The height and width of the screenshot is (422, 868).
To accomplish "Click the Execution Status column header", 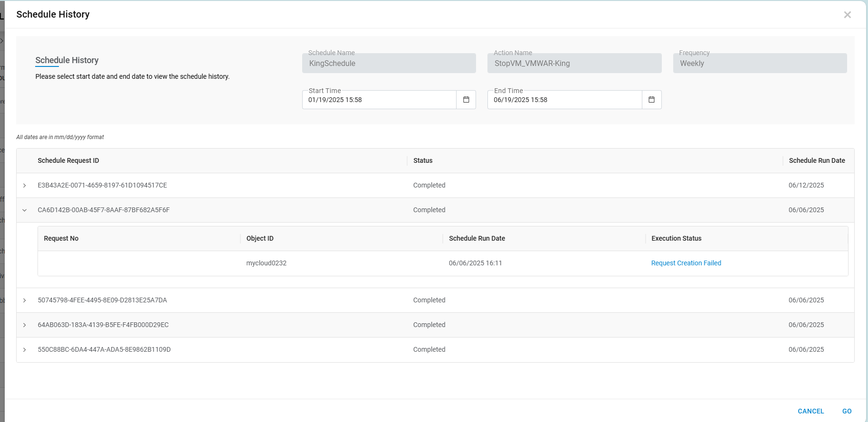I will pyautogui.click(x=676, y=238).
